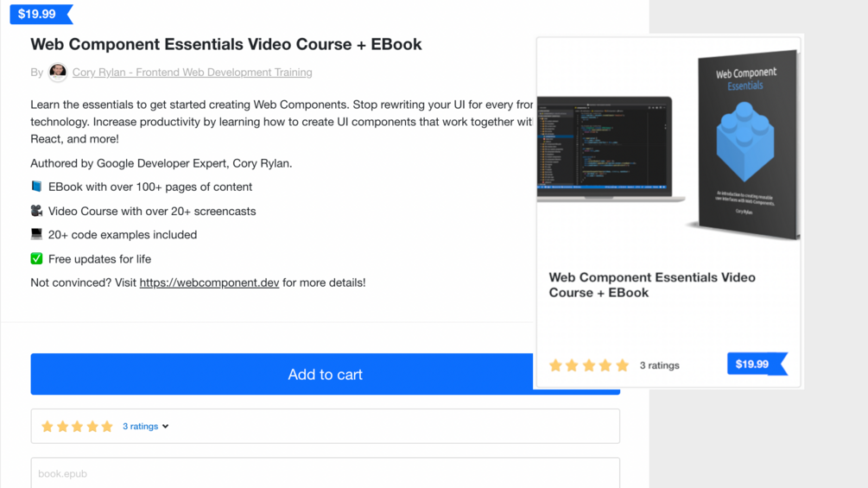Click the blue book emoji icon
868x488 pixels.
[36, 187]
